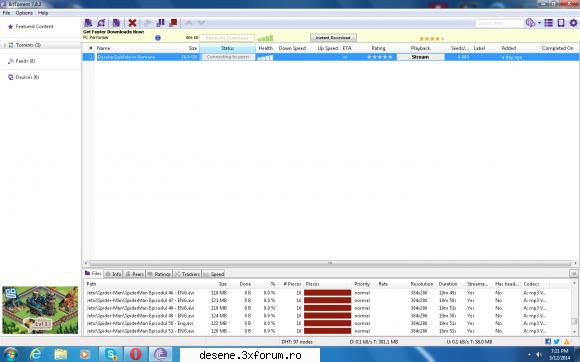This screenshot has width=580, height=362.
Task: Select the Connecting to peers torrent row
Action: pos(330,57)
